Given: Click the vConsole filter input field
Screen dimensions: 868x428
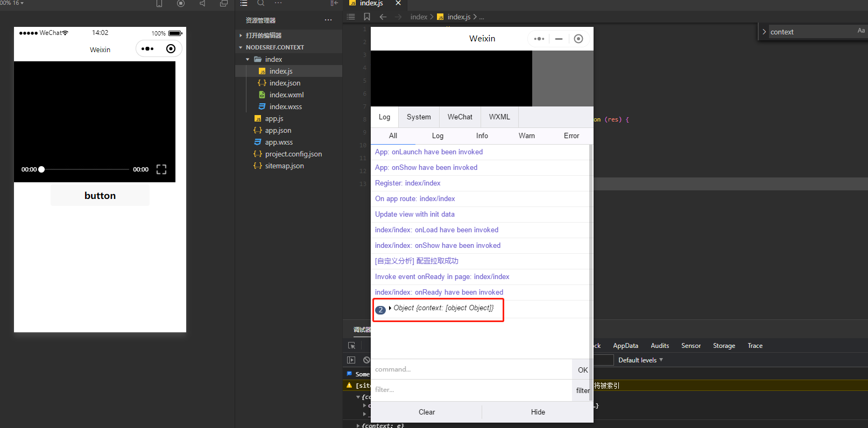Looking at the screenshot, I should (471, 390).
